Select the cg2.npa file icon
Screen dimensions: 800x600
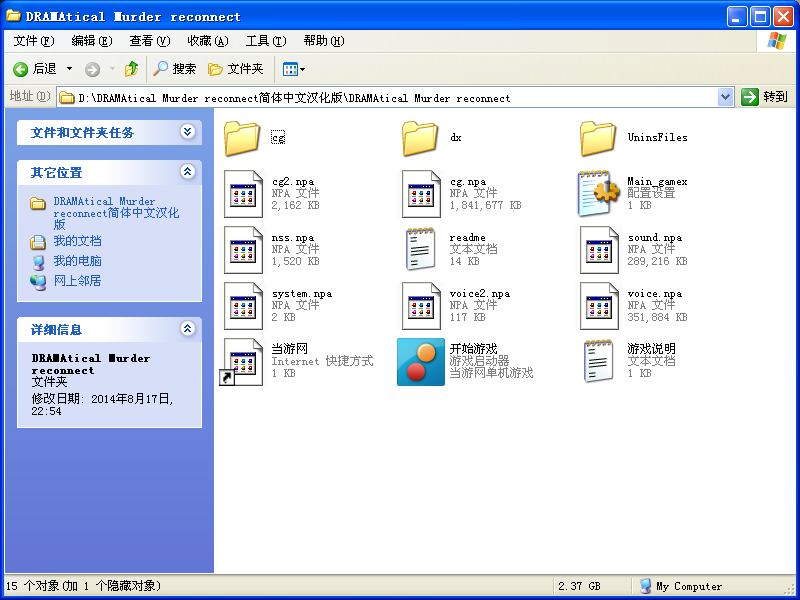[x=243, y=194]
